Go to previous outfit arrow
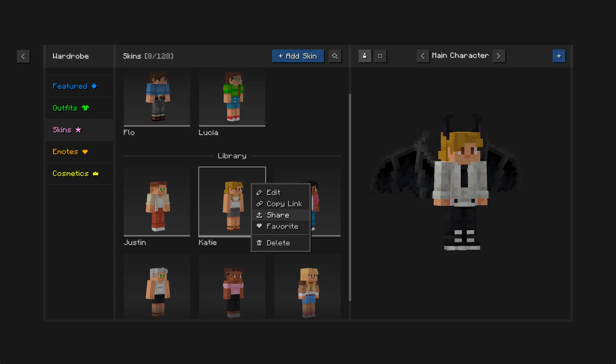Image resolution: width=616 pixels, height=364 pixels. click(x=423, y=56)
